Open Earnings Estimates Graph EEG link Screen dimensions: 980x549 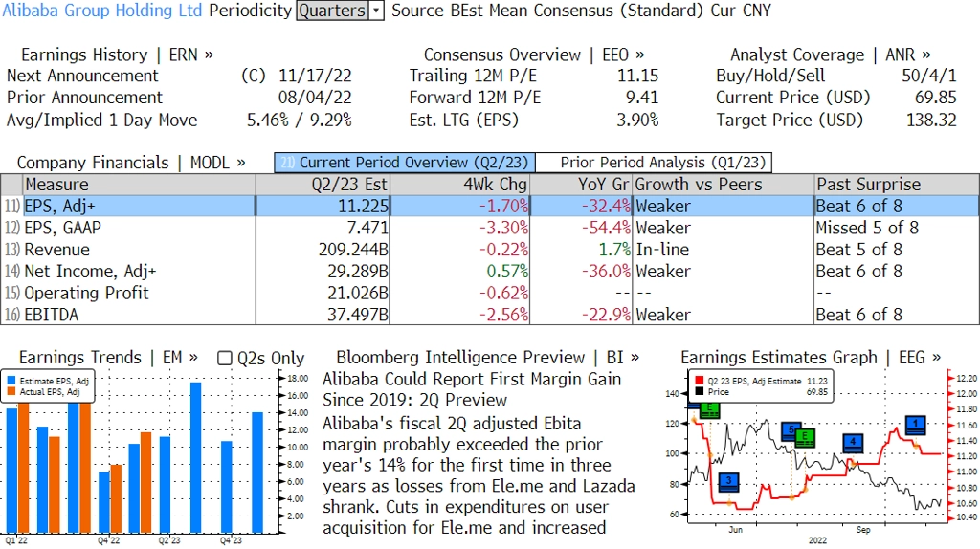[x=811, y=358]
